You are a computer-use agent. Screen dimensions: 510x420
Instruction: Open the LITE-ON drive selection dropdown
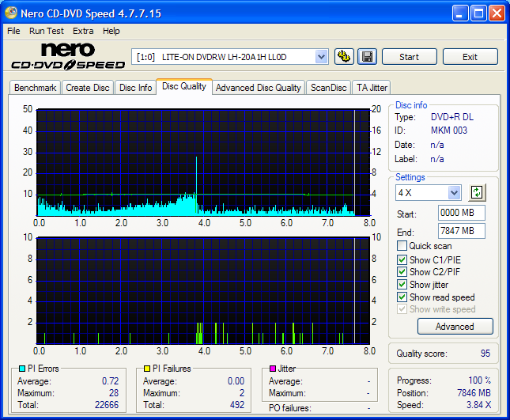321,57
